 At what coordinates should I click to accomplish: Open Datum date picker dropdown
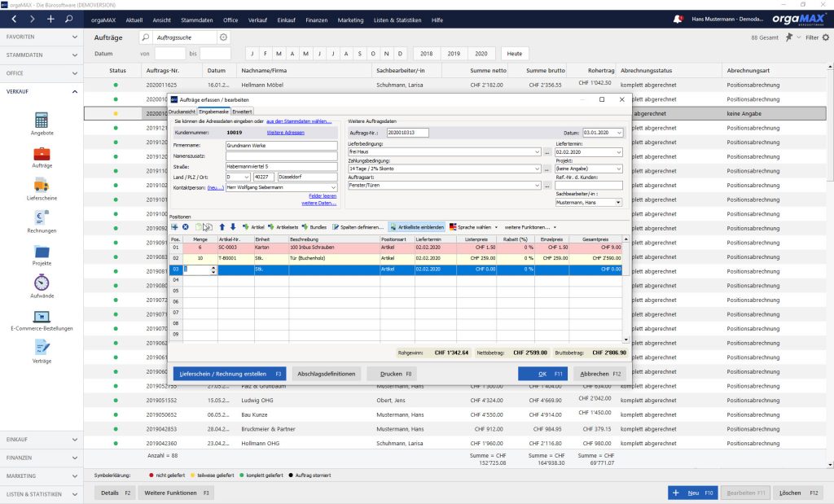click(619, 133)
